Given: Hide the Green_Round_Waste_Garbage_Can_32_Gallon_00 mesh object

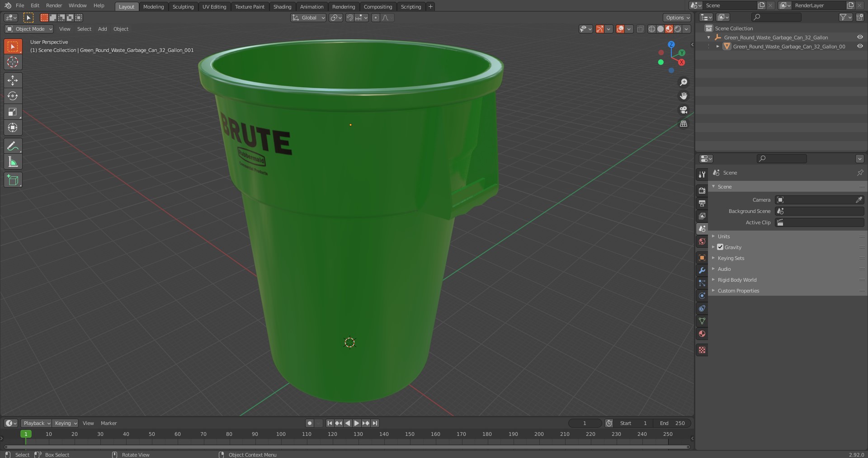Looking at the screenshot, I should (x=860, y=46).
